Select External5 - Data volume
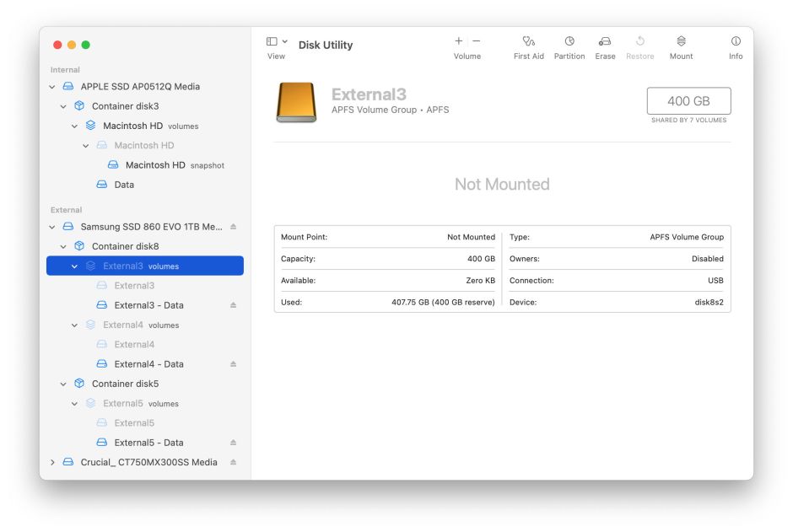This screenshot has height=532, width=793. point(148,443)
